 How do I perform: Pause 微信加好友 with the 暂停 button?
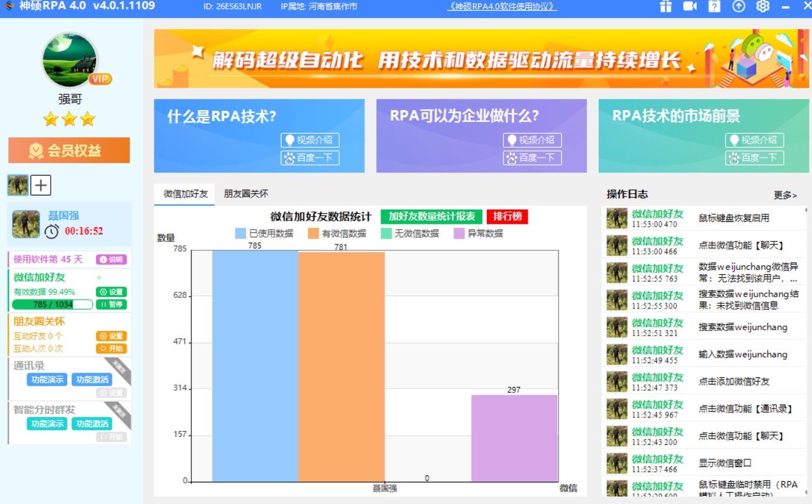point(111,304)
